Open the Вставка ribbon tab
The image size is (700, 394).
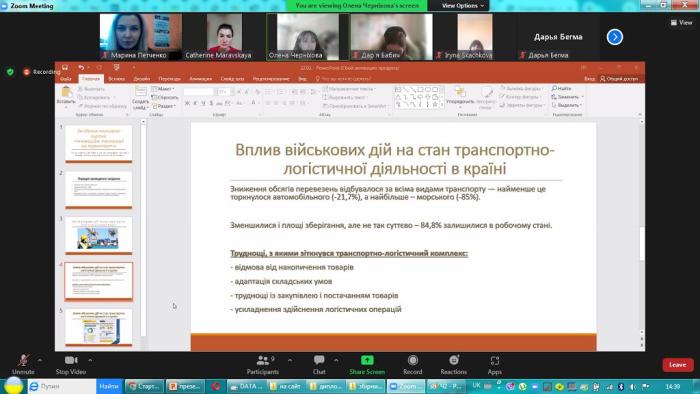click(117, 79)
